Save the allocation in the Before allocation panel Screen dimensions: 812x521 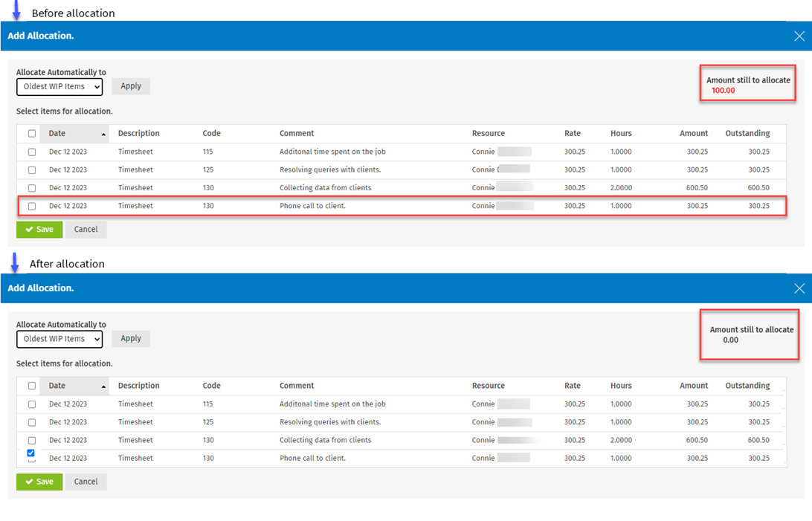coord(39,230)
